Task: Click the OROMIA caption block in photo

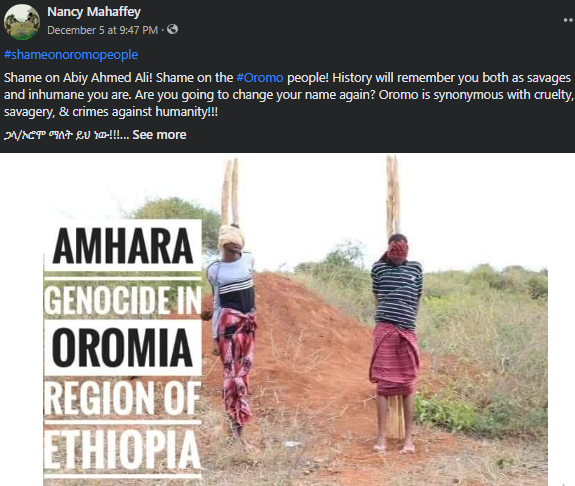Action: [x=123, y=348]
